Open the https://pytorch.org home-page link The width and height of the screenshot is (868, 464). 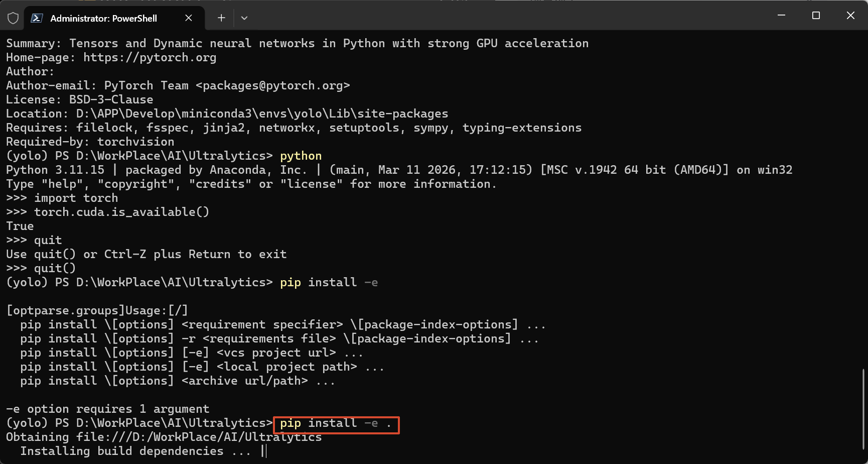coord(150,58)
